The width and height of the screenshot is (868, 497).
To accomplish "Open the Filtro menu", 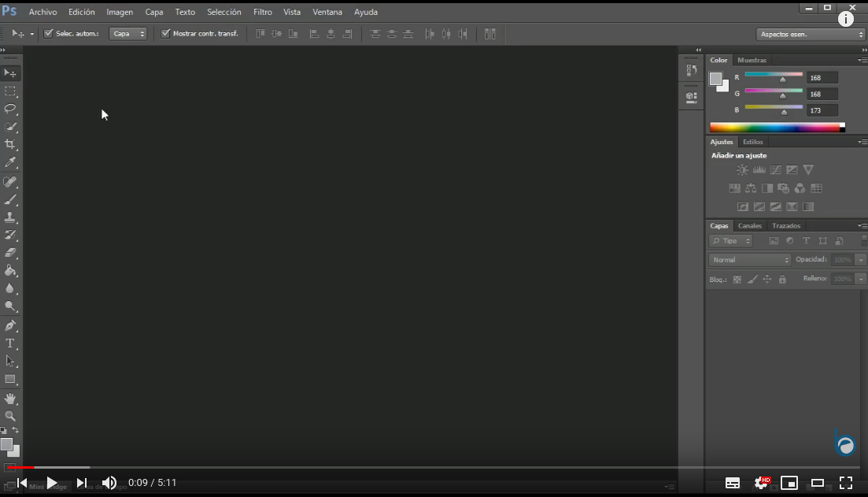I will pyautogui.click(x=262, y=12).
